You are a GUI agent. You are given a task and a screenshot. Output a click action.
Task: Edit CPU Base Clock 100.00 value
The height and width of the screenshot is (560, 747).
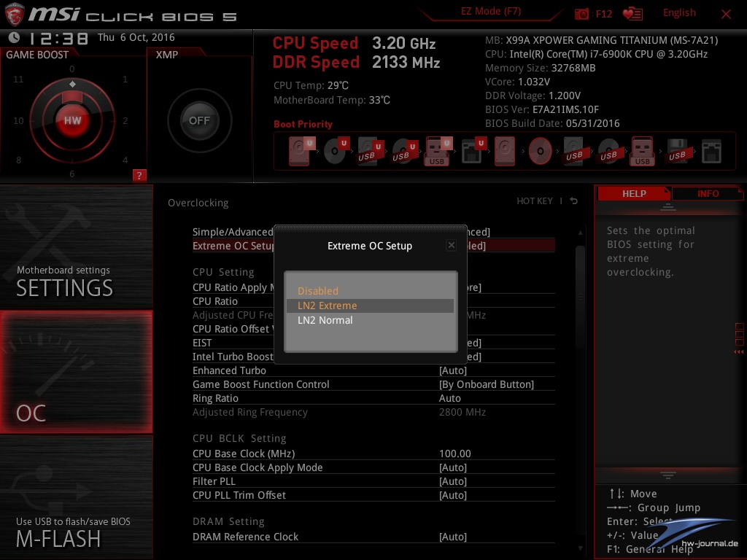tap(455, 454)
